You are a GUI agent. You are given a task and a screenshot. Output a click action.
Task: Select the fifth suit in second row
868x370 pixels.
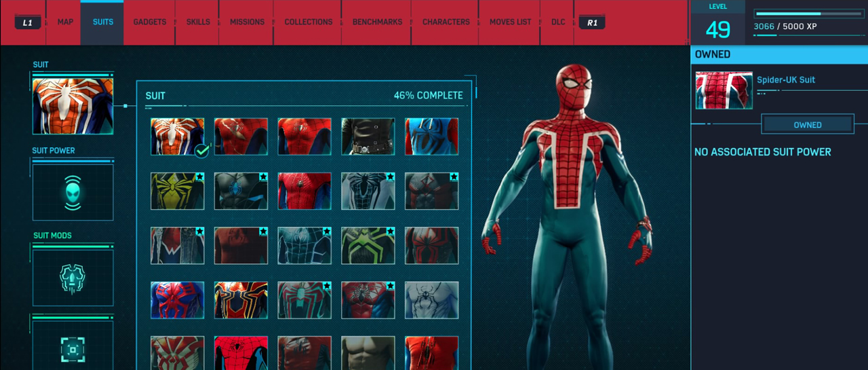coord(431,191)
